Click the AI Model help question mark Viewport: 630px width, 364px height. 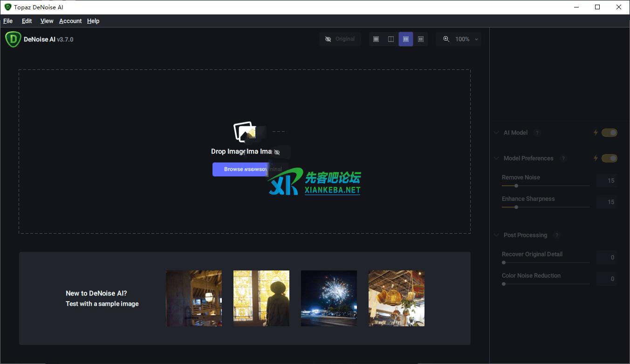click(537, 133)
